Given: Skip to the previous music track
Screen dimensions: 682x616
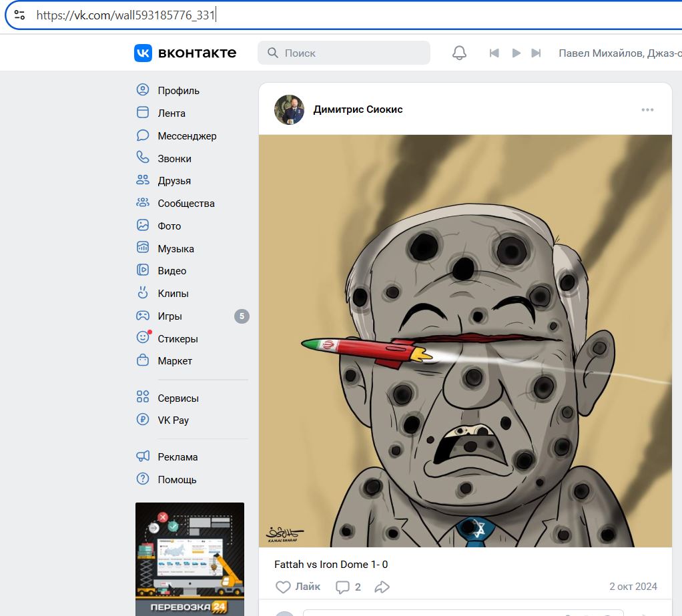Looking at the screenshot, I should (x=494, y=53).
